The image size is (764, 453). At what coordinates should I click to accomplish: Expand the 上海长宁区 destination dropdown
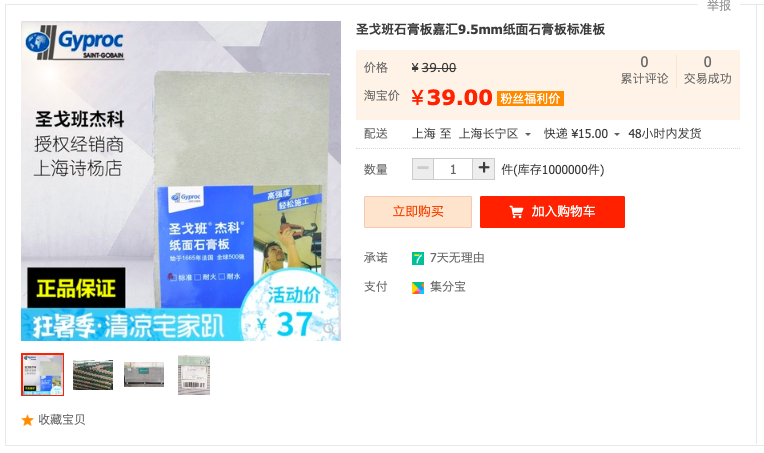pyautogui.click(x=495, y=133)
